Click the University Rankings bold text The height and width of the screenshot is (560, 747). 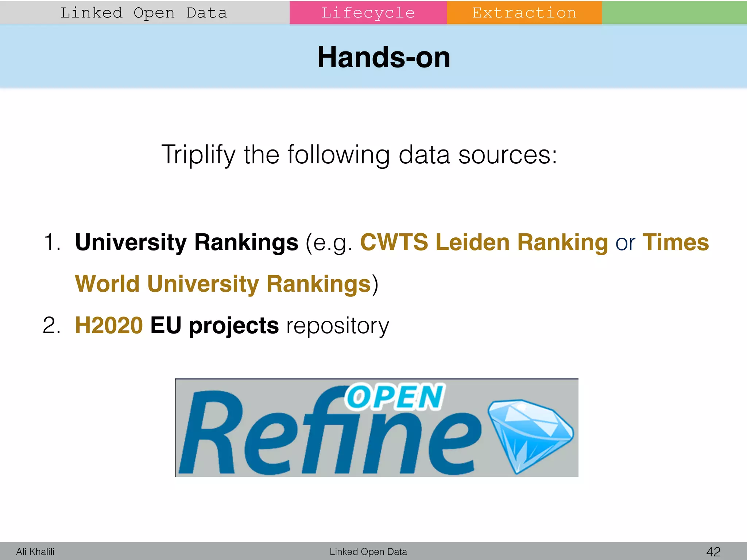(186, 242)
